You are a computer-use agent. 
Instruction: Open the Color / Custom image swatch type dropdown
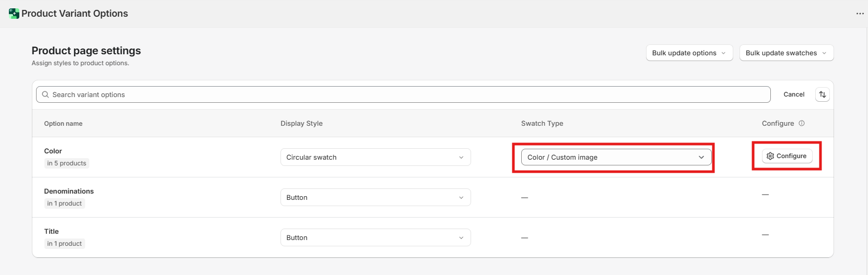point(616,158)
